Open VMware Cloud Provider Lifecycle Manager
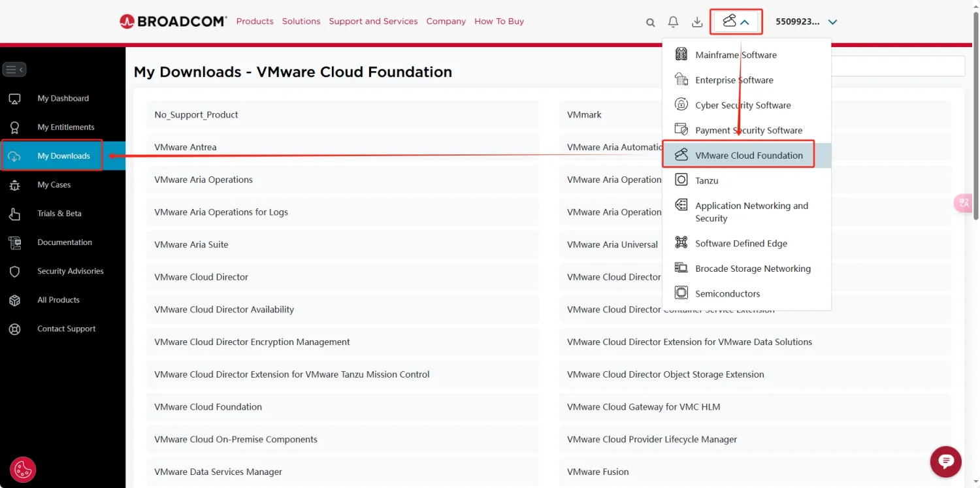This screenshot has height=488, width=980. click(755, 440)
